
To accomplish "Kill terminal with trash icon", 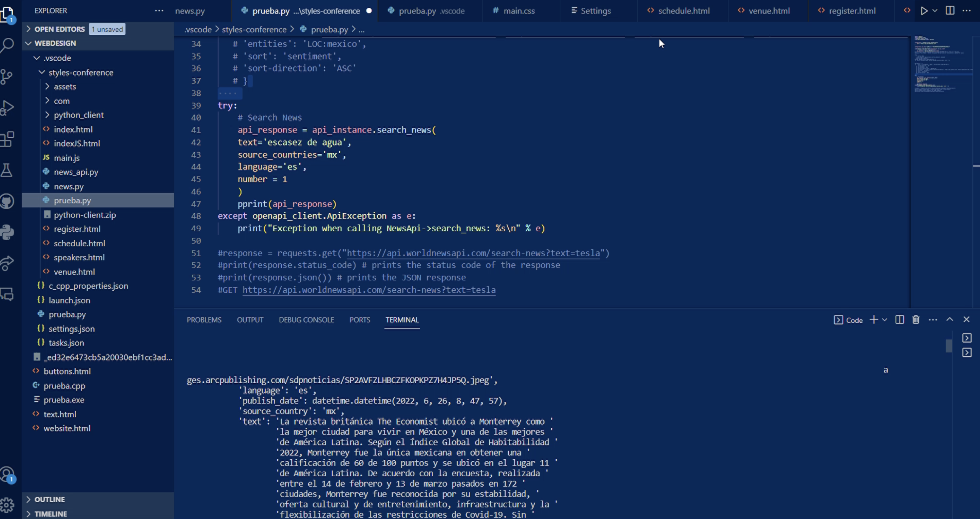I will point(916,319).
